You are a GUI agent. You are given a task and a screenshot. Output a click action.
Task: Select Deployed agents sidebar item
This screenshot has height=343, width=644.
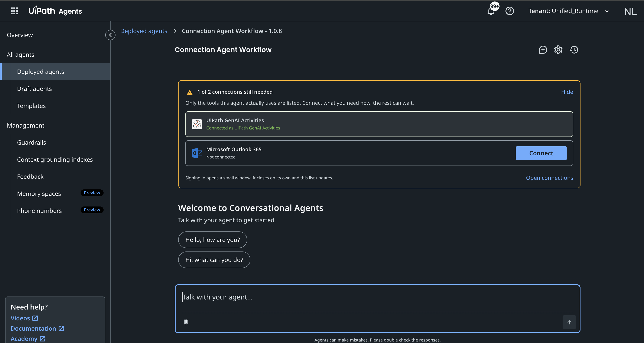(x=55, y=72)
